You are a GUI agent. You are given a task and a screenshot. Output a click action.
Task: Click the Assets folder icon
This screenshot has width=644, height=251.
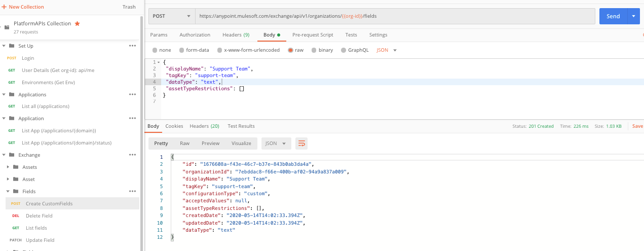point(16,167)
